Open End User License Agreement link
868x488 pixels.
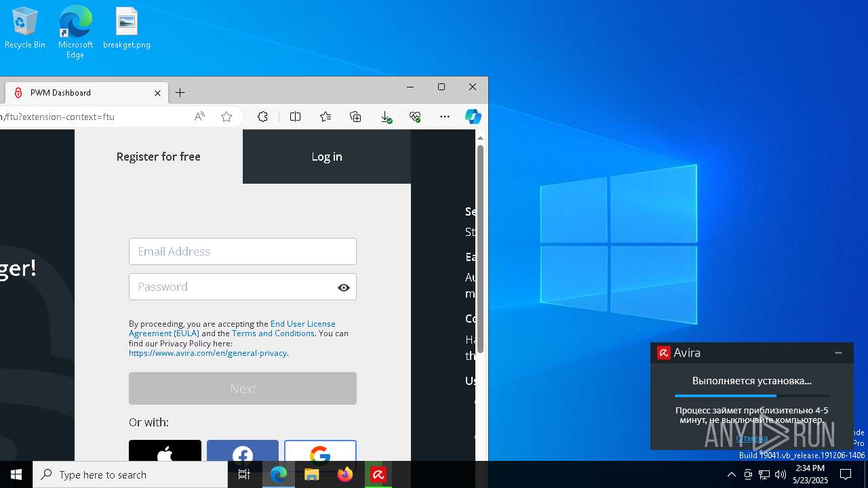(x=232, y=329)
